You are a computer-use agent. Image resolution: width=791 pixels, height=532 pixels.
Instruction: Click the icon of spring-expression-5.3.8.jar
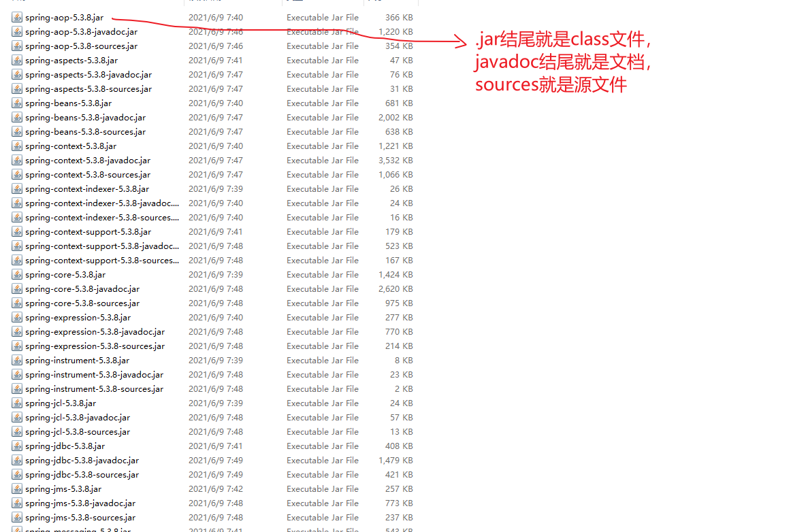click(x=17, y=318)
